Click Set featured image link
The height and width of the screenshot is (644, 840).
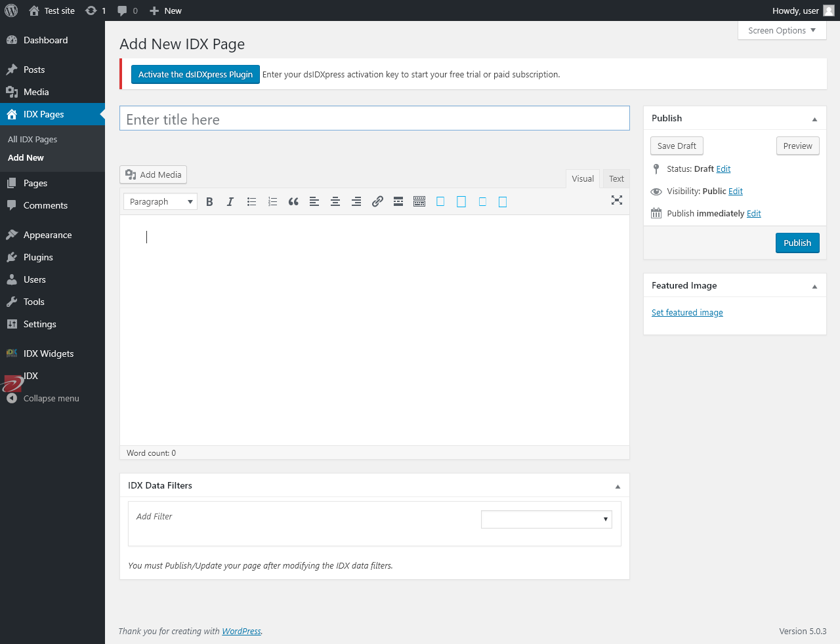[687, 312]
